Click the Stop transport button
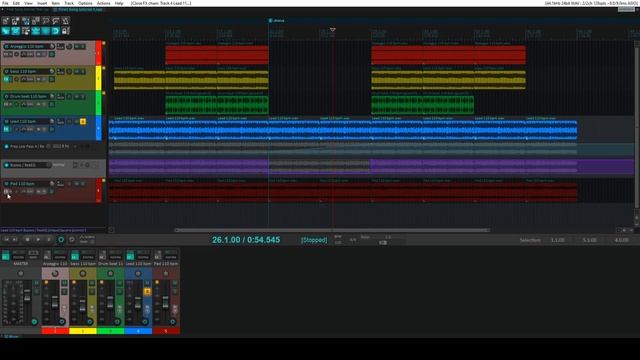Image resolution: width=640 pixels, height=360 pixels. click(x=27, y=240)
